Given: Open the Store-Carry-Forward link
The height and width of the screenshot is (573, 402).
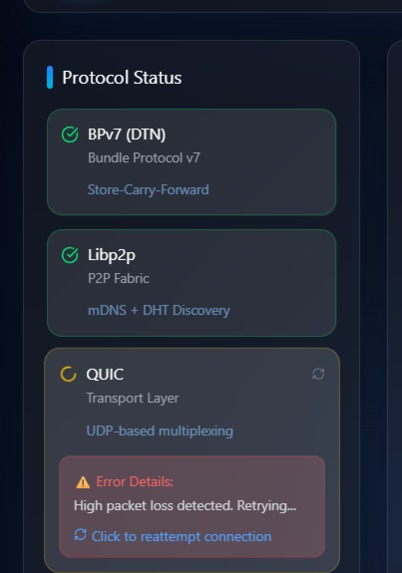Looking at the screenshot, I should (148, 190).
